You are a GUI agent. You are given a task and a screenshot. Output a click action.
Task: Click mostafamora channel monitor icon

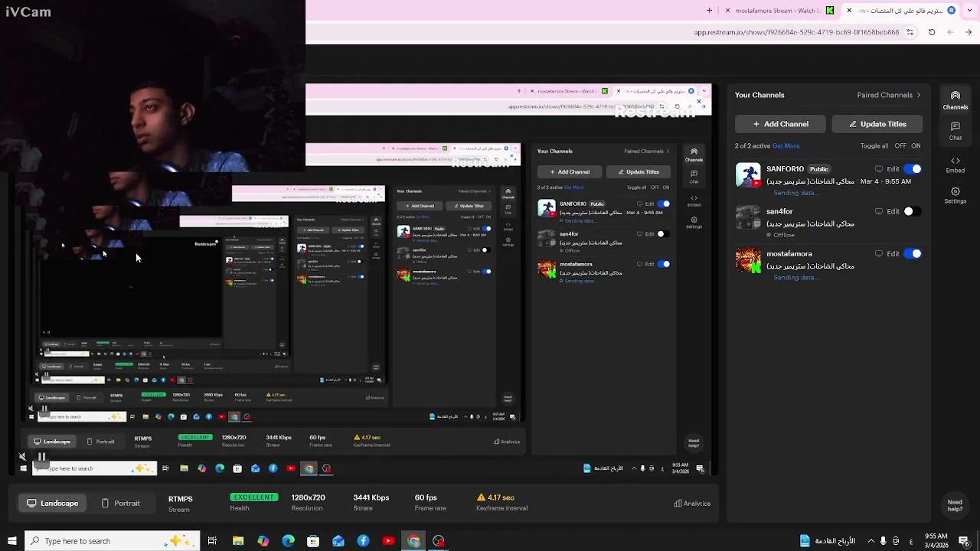tap(879, 253)
